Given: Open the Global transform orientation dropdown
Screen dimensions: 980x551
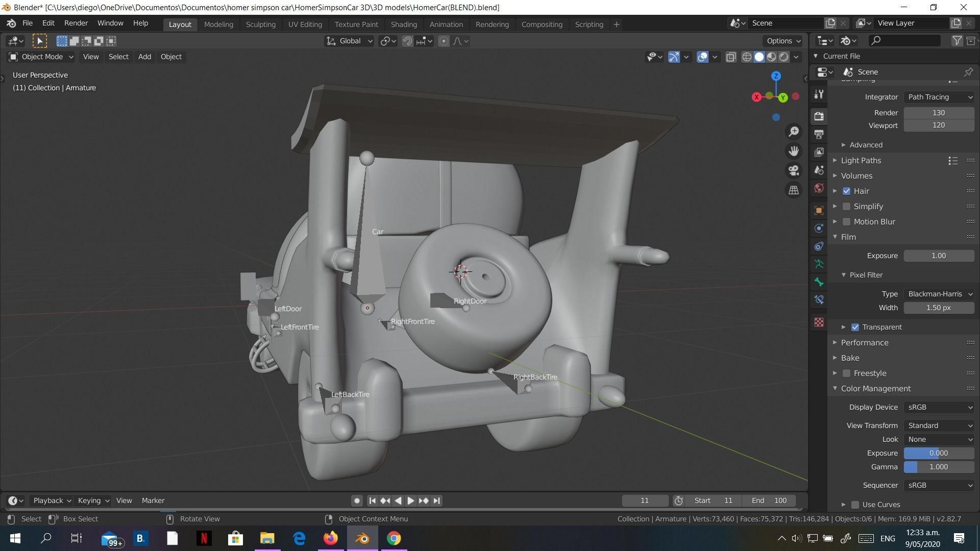Looking at the screenshot, I should [349, 41].
